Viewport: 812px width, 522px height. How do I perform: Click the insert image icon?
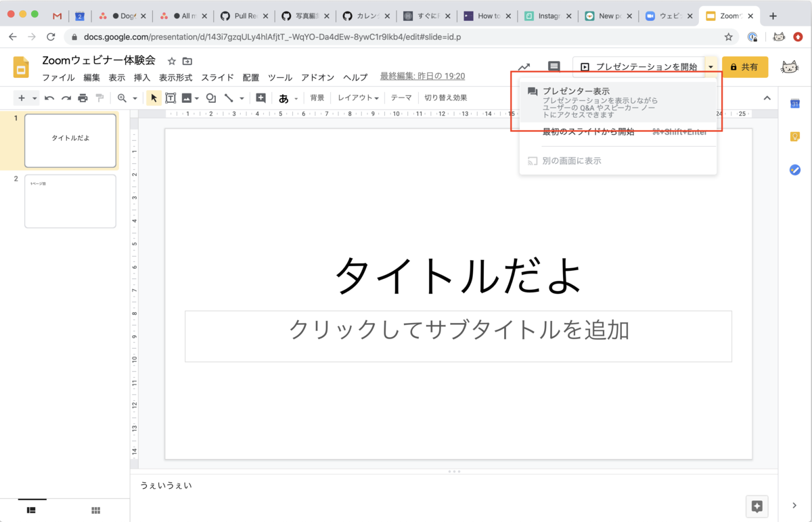(186, 98)
